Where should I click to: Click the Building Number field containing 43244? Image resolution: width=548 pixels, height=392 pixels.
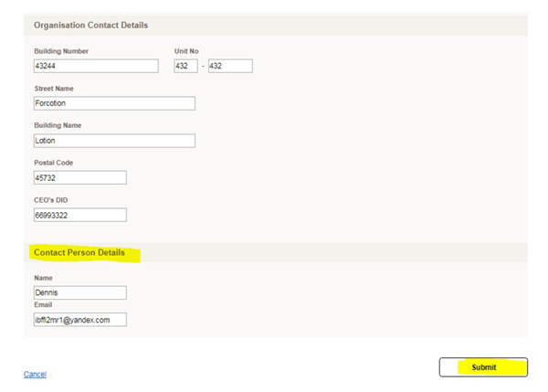coord(95,67)
